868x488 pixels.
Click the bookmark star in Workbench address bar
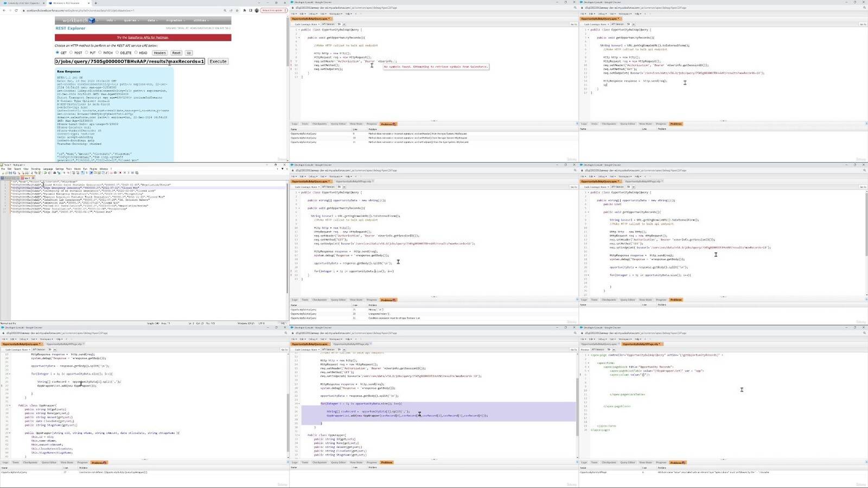point(237,10)
